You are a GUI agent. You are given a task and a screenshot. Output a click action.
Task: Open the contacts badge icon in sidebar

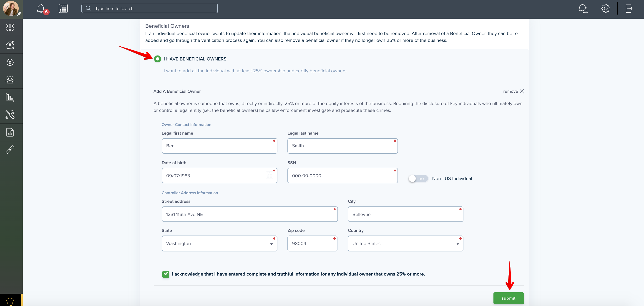pyautogui.click(x=10, y=132)
